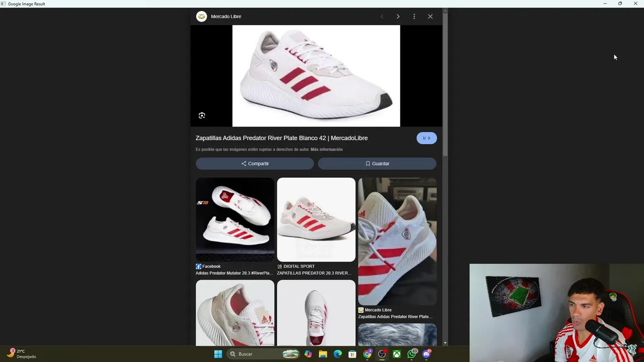Click the Mercado Libre logo icon in header
Image resolution: width=644 pixels, height=362 pixels.
[201, 17]
